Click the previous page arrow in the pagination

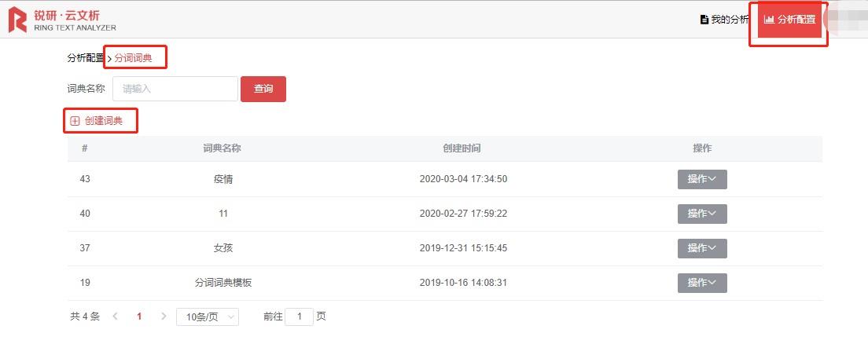pyautogui.click(x=115, y=317)
